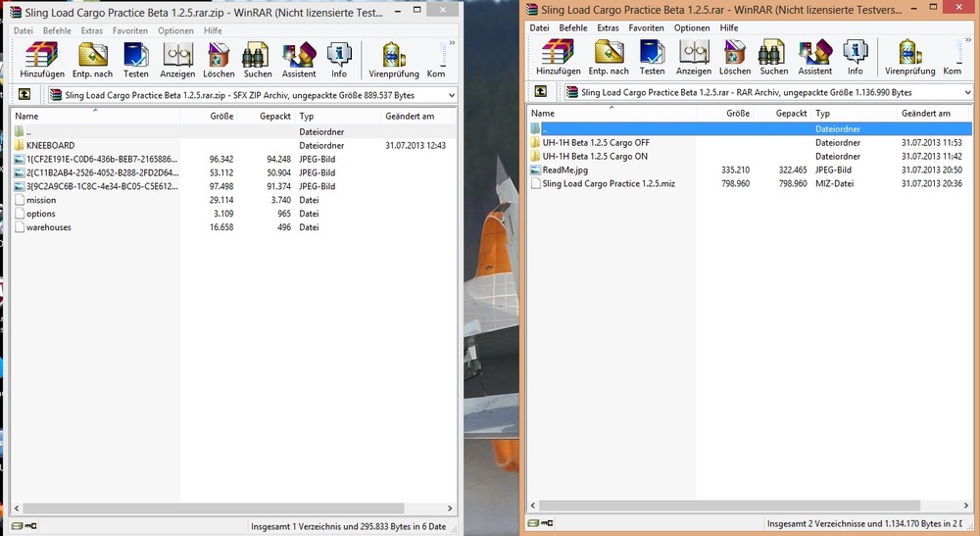Sort by Name column in left window

(95, 116)
